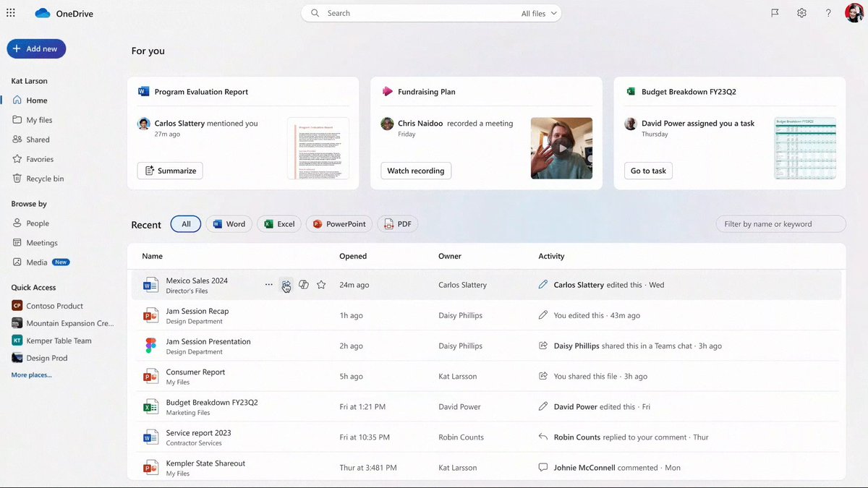This screenshot has height=488, width=868.
Task: Click the Owner column header
Action: pos(450,256)
